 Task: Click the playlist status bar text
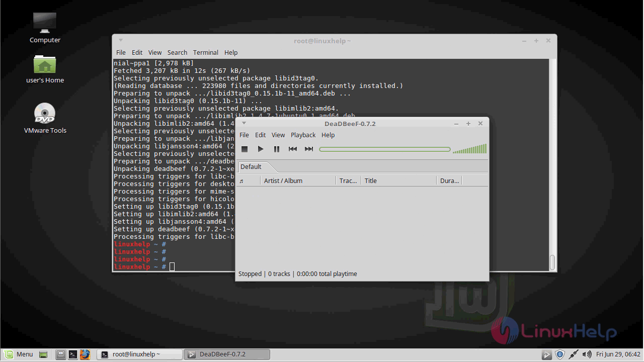coord(298,274)
